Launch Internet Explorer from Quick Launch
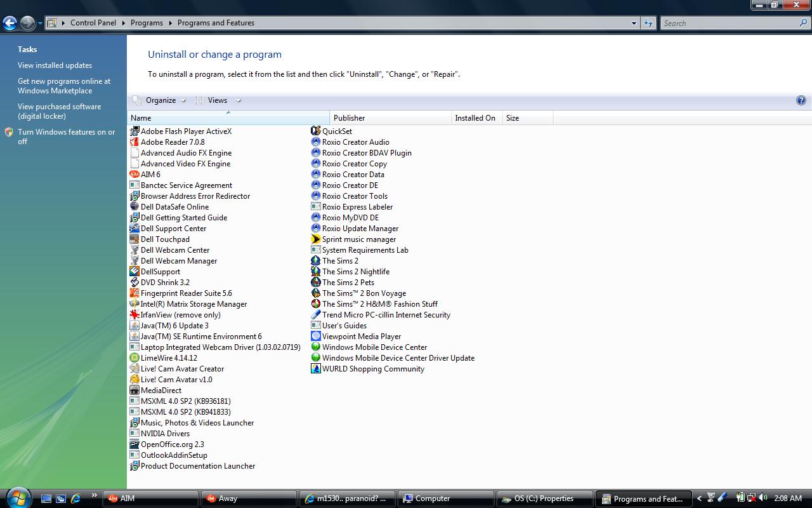The height and width of the screenshot is (508, 812). [75, 498]
